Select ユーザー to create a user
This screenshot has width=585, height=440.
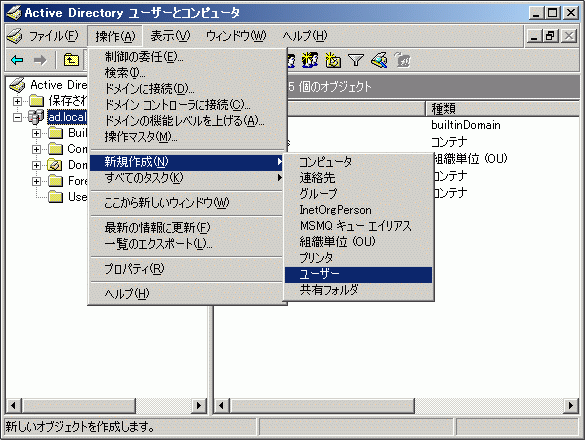pos(359,275)
